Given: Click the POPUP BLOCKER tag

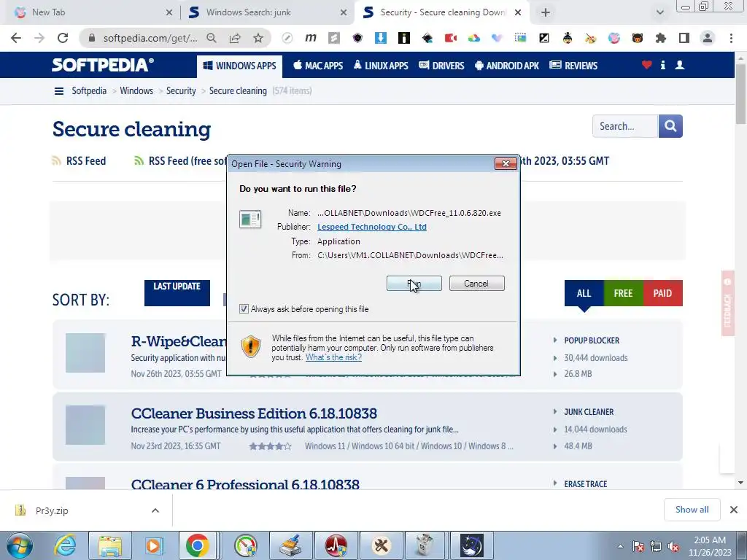Looking at the screenshot, I should (592, 341).
